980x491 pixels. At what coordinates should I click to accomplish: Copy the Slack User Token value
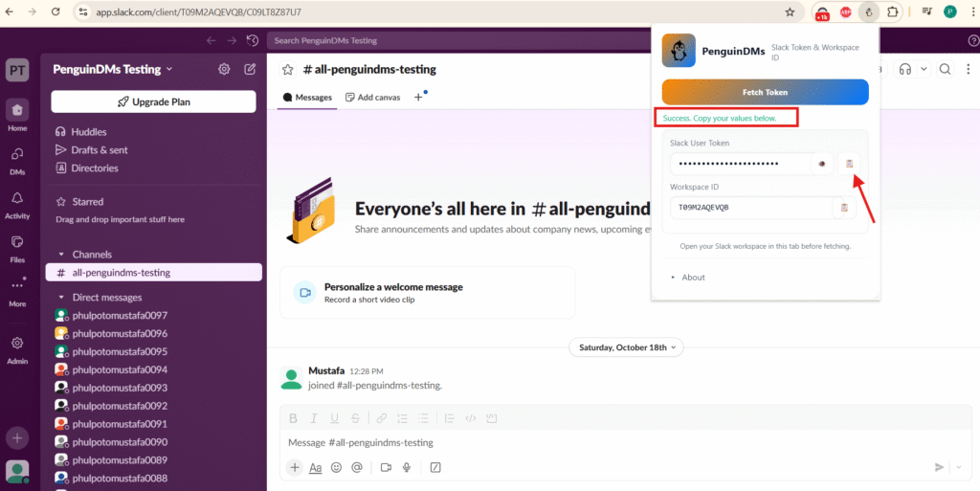point(848,164)
